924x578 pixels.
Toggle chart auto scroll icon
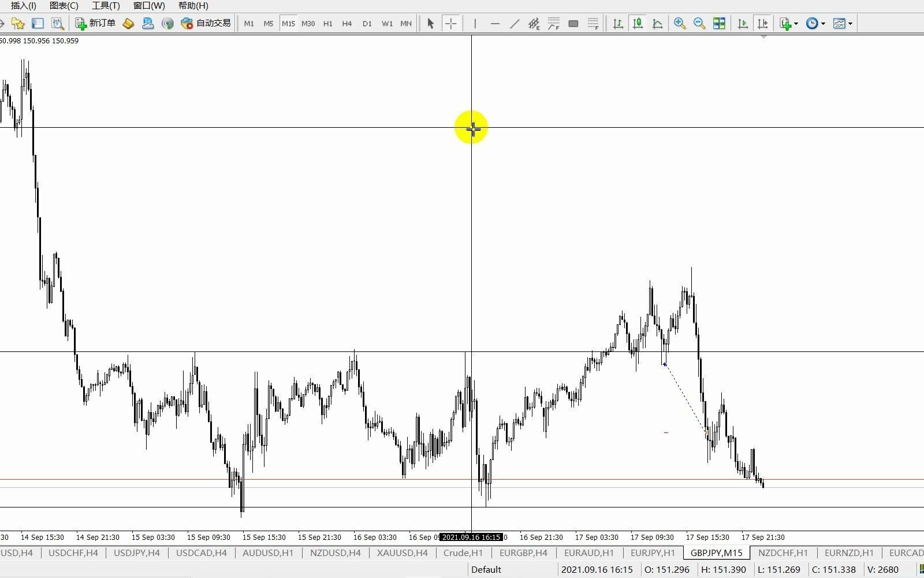coord(743,24)
